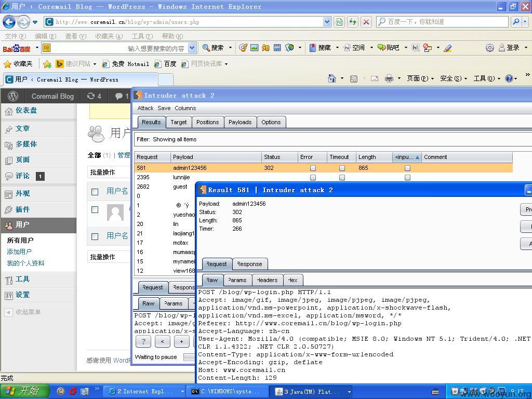Screen dimensions: 532x399
Task: Click the Baidu logo in toolbar
Action: pyautogui.click(x=17, y=48)
